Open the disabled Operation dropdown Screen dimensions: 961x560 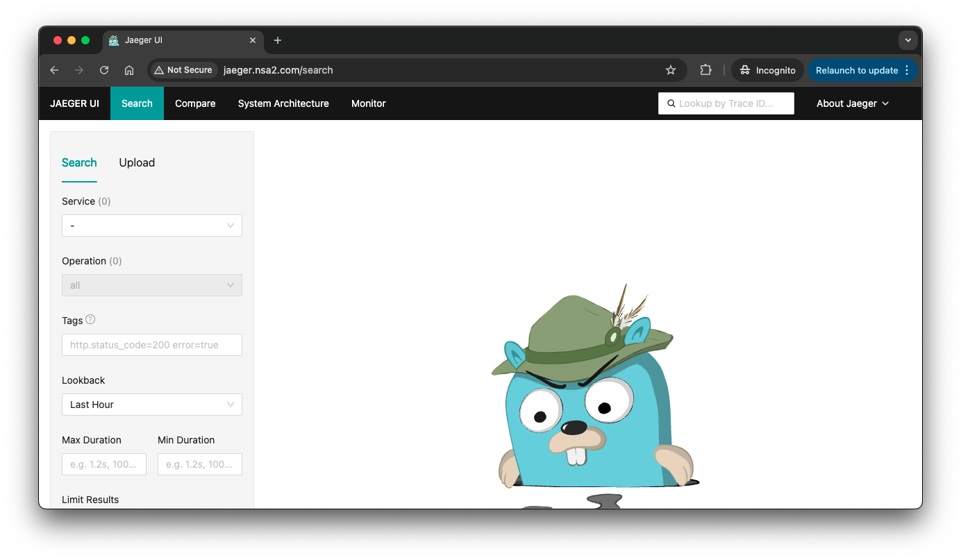click(x=152, y=285)
